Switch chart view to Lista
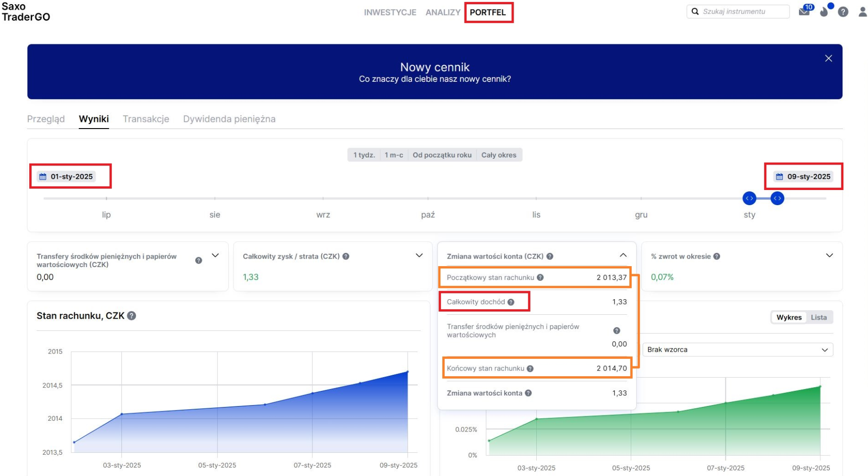 819,317
